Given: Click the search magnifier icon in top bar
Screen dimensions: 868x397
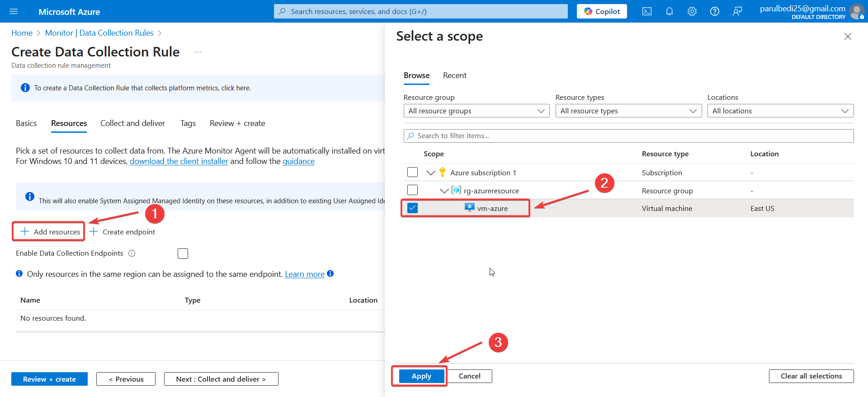Looking at the screenshot, I should (282, 11).
